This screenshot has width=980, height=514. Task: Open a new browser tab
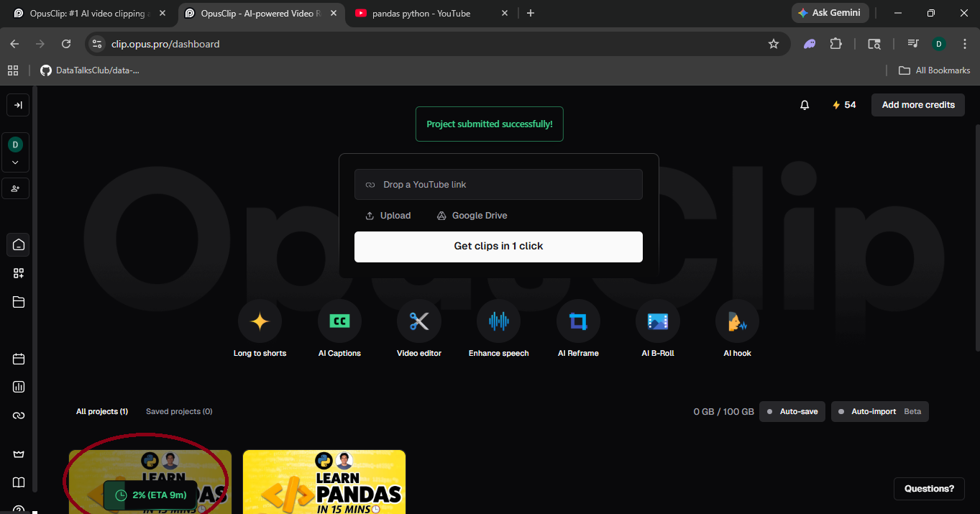click(x=531, y=13)
